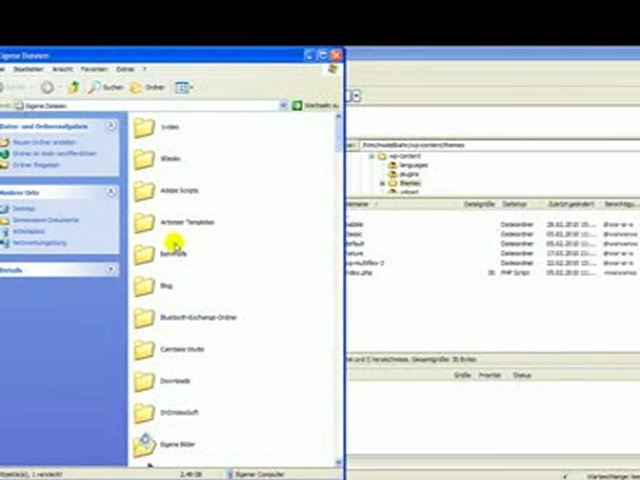Click the Suchen search toolbar icon

click(107, 87)
